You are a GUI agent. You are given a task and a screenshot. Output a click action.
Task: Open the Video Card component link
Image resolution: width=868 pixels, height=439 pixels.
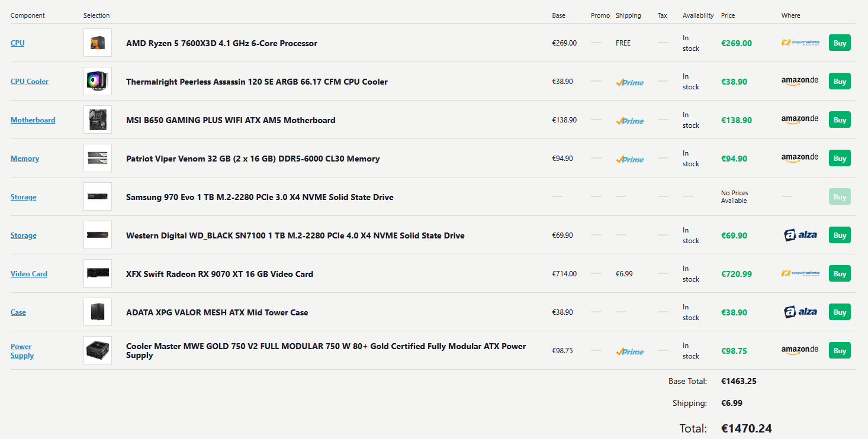pos(29,274)
